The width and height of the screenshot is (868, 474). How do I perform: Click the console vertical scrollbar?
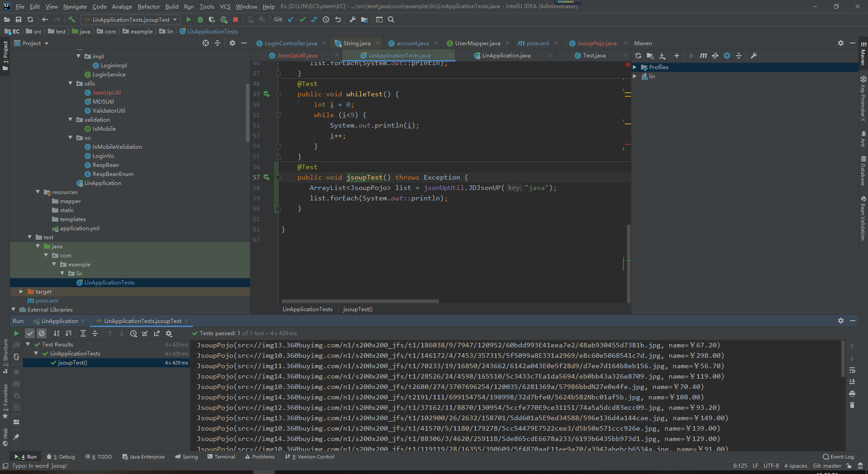(843, 359)
